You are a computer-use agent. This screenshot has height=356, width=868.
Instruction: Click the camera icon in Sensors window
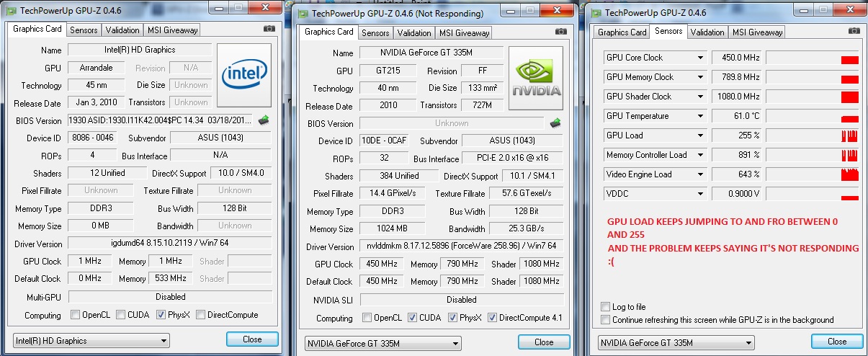pyautogui.click(x=854, y=31)
